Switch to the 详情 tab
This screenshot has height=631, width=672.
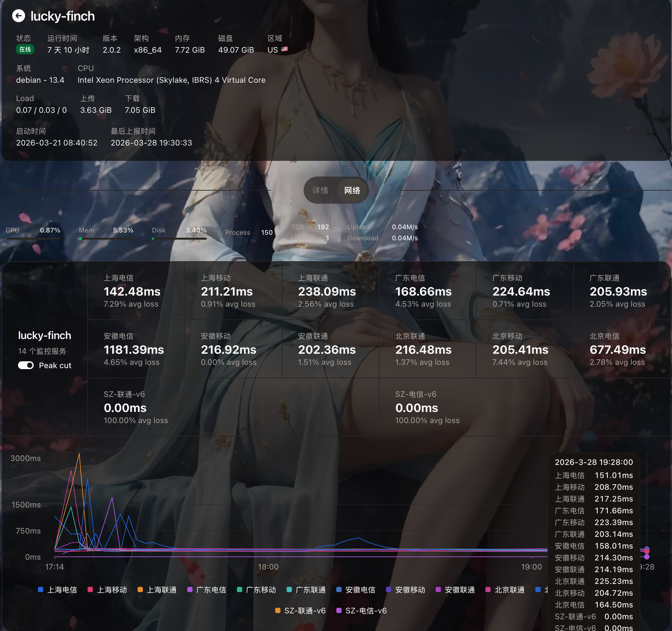click(x=320, y=190)
